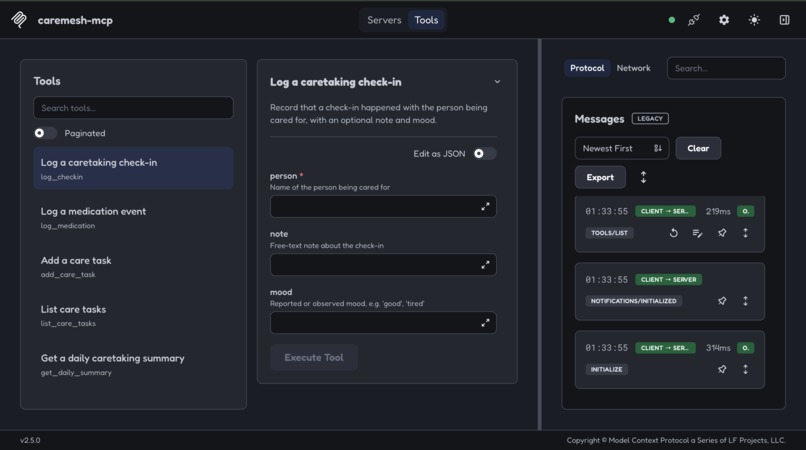Click the TOOLS/LIST method tag

pos(609,233)
